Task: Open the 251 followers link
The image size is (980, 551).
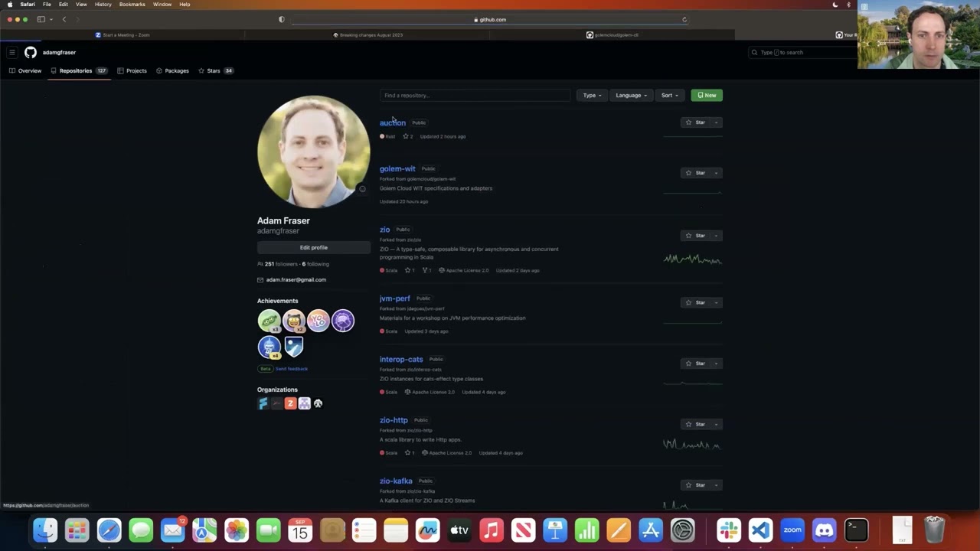Action: 279,264
